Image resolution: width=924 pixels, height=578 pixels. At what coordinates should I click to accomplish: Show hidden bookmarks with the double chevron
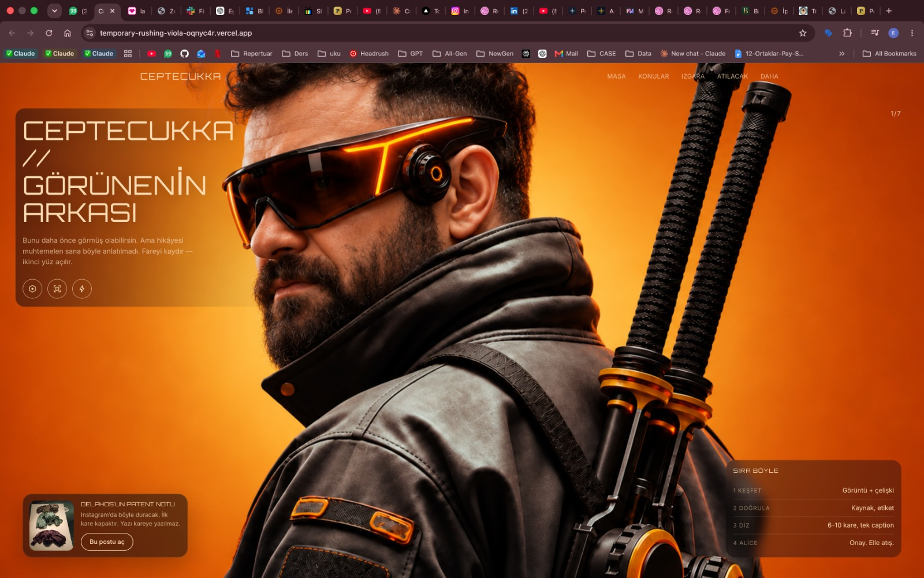(x=842, y=53)
